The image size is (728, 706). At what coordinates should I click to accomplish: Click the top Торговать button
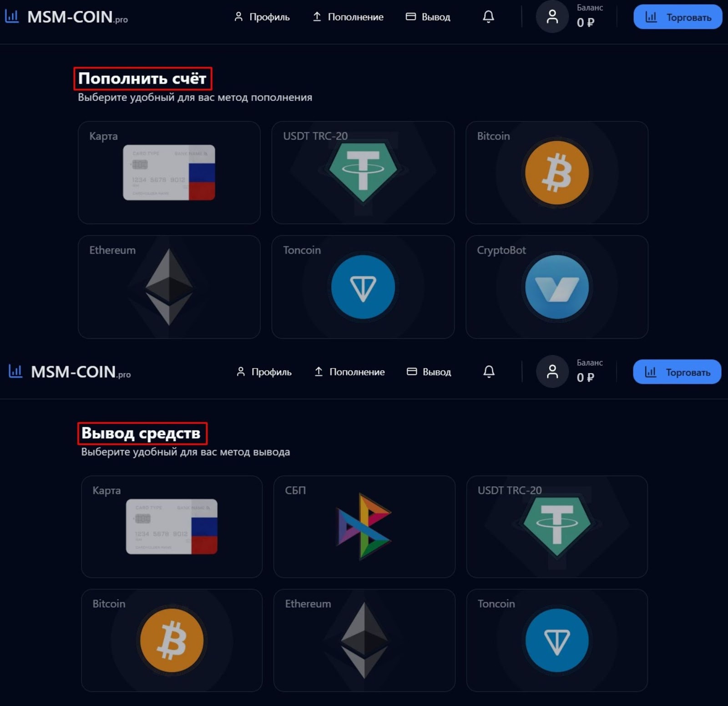click(677, 17)
